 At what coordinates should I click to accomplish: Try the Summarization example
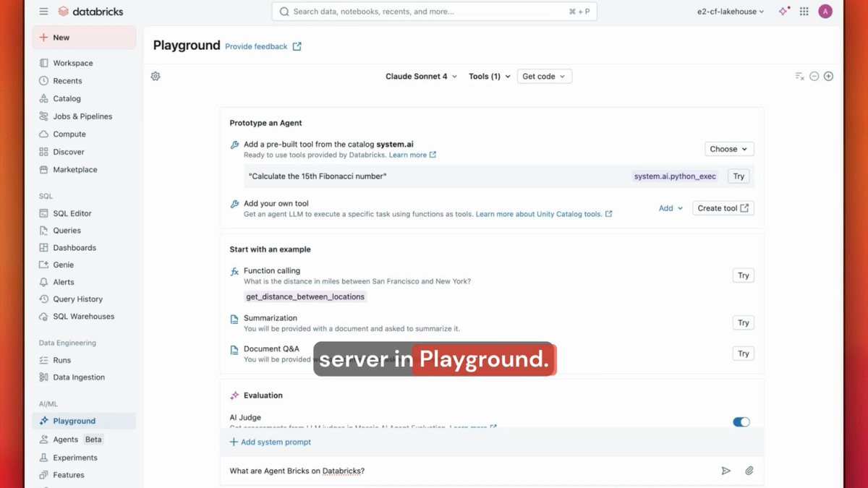pos(744,323)
